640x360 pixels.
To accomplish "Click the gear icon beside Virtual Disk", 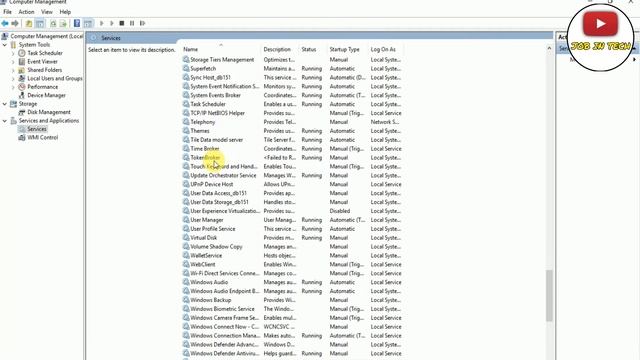I will point(186,238).
